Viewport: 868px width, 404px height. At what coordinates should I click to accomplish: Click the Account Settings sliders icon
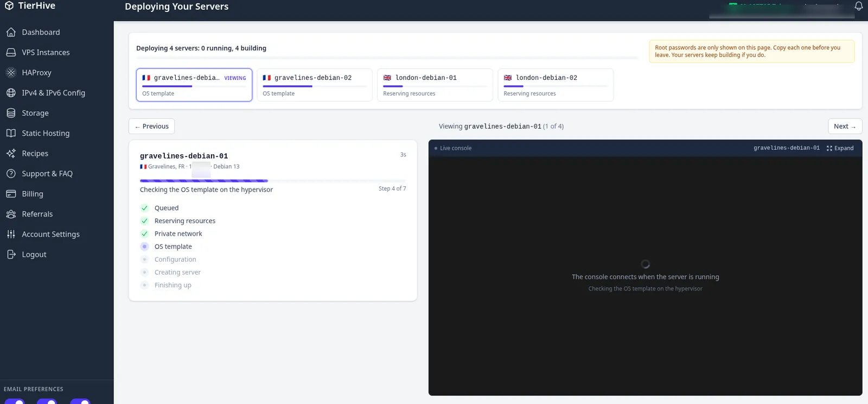pos(11,234)
